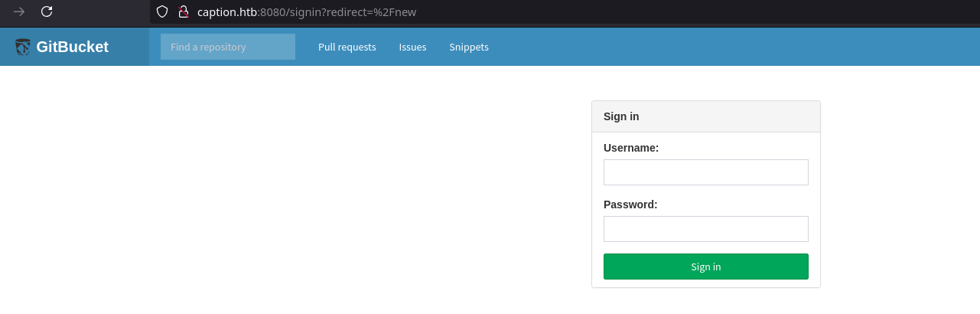Click the Password: field label
The image size is (980, 314).
[x=630, y=204]
